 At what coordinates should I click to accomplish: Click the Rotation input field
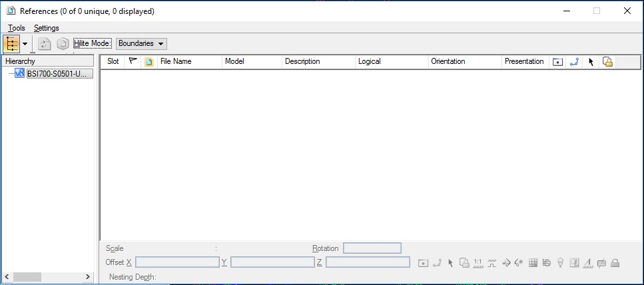click(372, 248)
